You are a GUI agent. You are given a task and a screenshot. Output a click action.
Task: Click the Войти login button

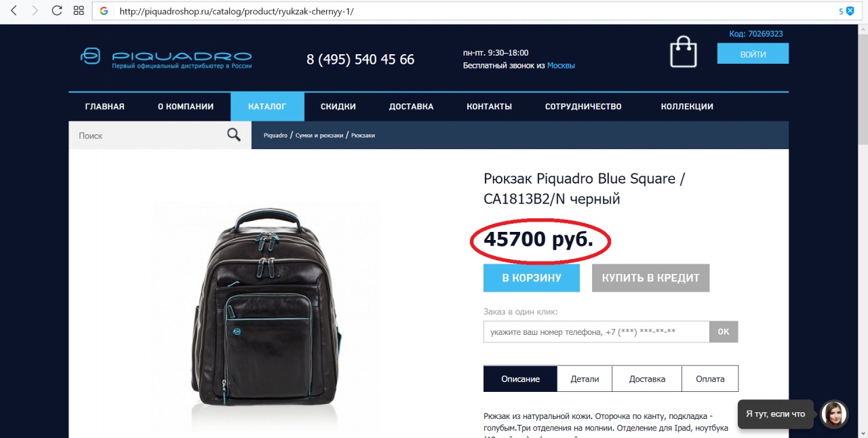tap(753, 54)
